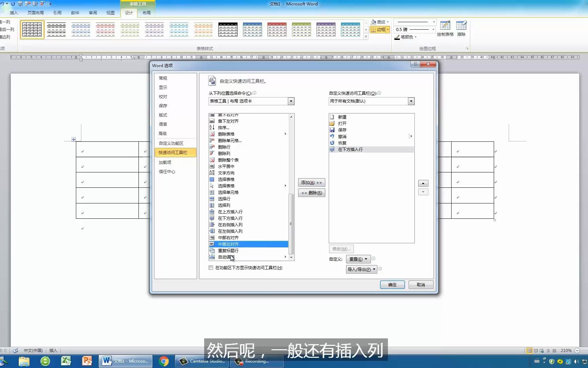Screen dimensions: 588x368
Task: Expand the 边框 borders dropdown
Action: coord(388,30)
